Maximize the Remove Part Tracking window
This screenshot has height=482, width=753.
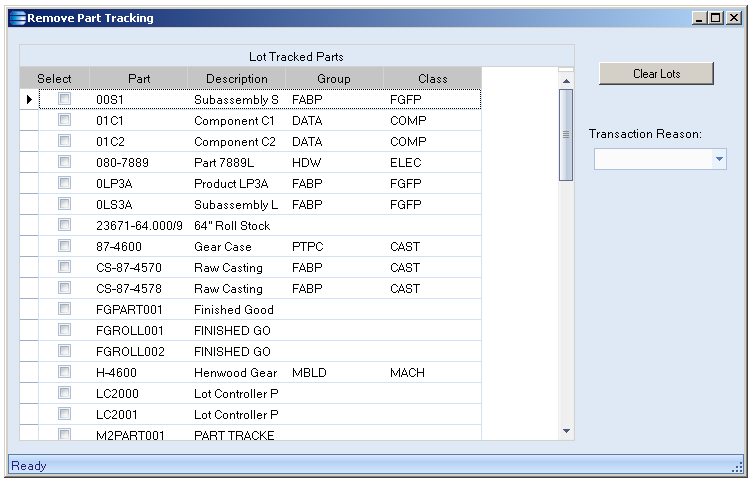pos(716,18)
